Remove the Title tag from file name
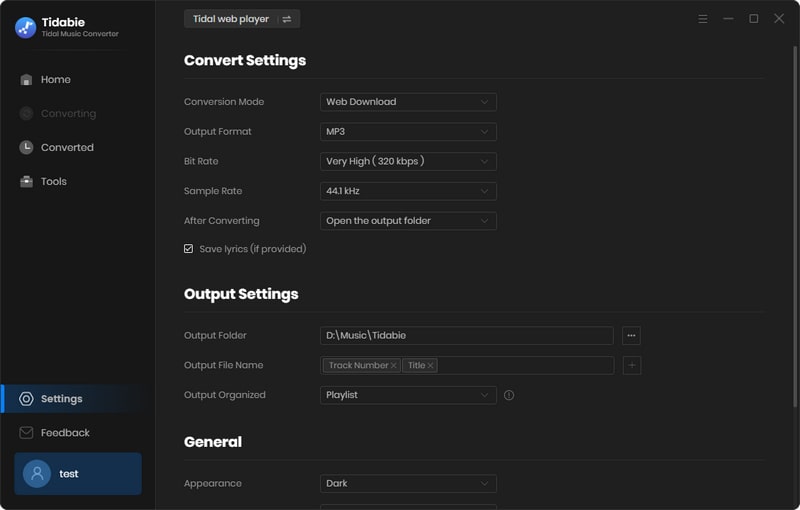Viewport: 800px width, 510px height. click(431, 366)
